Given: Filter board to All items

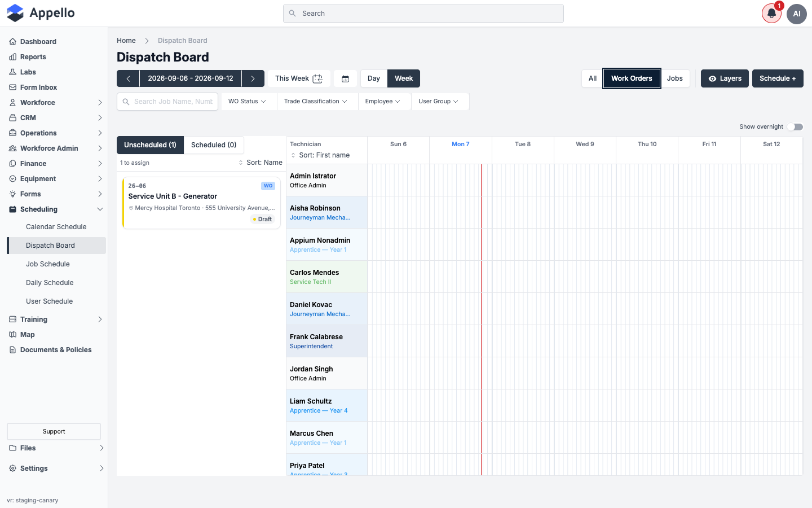Looking at the screenshot, I should pyautogui.click(x=593, y=78).
